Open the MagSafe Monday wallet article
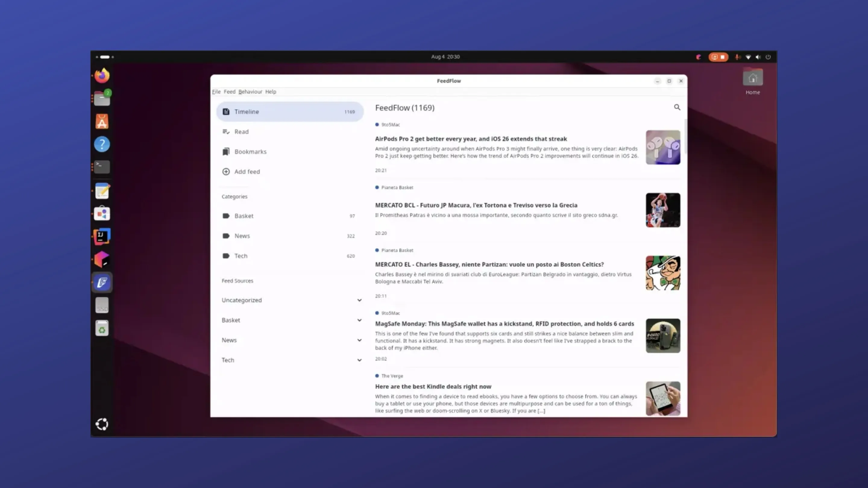The image size is (868, 488). [x=505, y=324]
